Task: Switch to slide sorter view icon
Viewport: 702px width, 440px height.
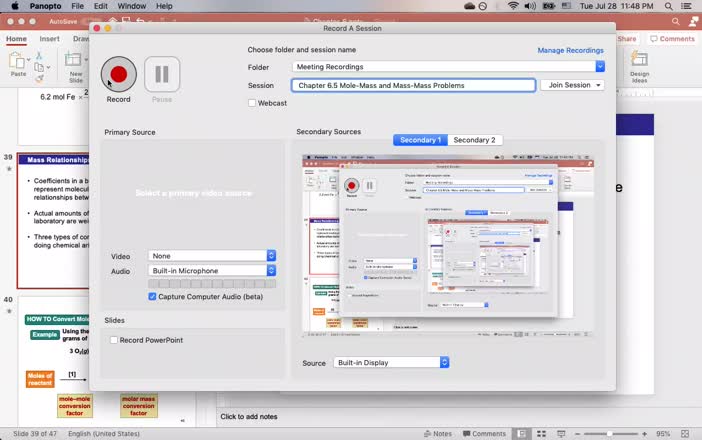Action: coord(542,433)
